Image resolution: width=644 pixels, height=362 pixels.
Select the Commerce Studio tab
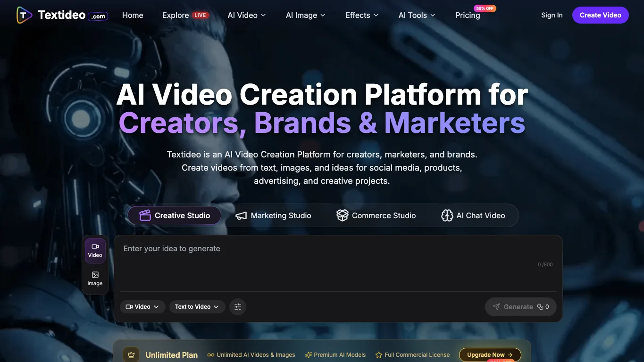376,215
